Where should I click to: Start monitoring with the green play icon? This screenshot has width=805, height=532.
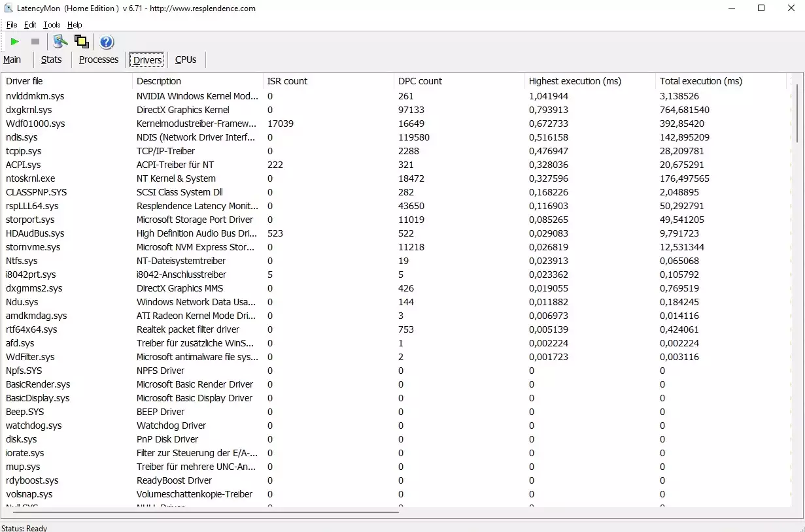click(x=14, y=42)
